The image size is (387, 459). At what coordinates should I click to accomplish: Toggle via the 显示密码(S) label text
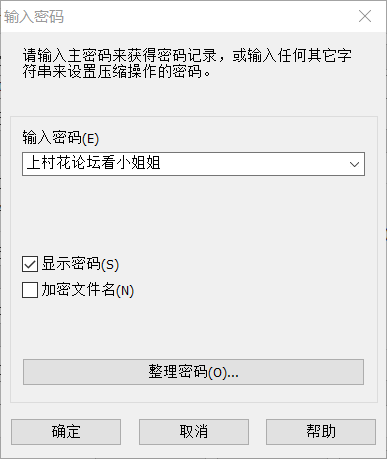(x=80, y=264)
